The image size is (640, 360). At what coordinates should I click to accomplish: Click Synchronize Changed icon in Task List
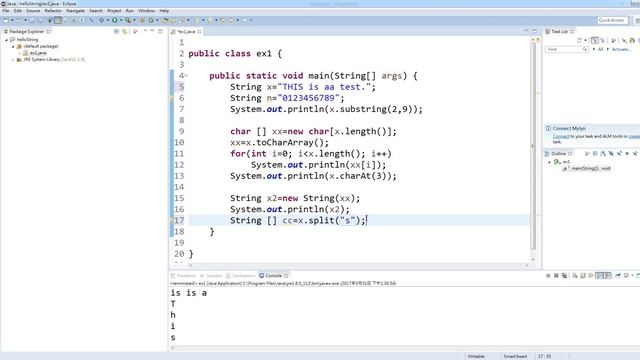pyautogui.click(x=632, y=40)
